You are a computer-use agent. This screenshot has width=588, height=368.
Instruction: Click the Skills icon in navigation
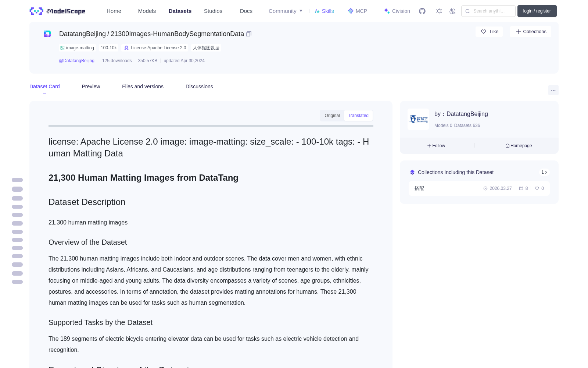click(x=317, y=11)
